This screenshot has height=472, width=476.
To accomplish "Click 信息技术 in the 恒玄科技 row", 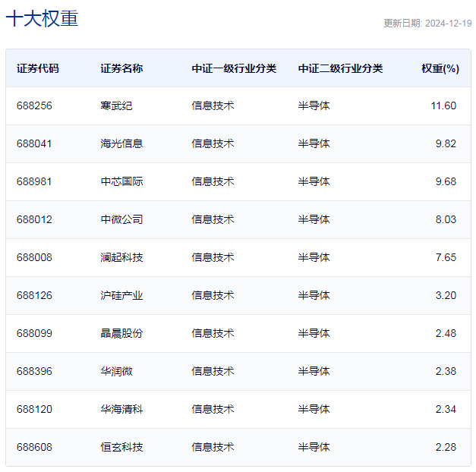I will coord(213,447).
